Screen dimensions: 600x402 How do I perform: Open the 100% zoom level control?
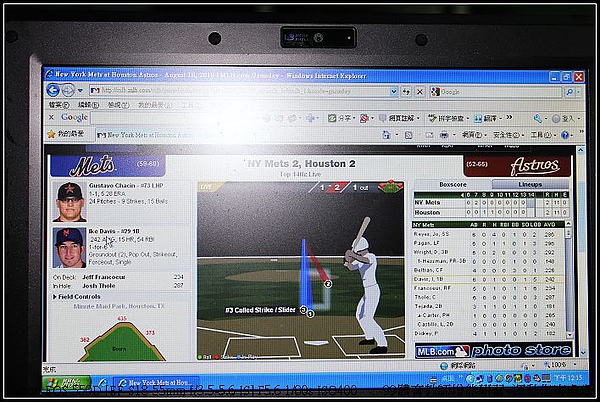tap(560, 365)
